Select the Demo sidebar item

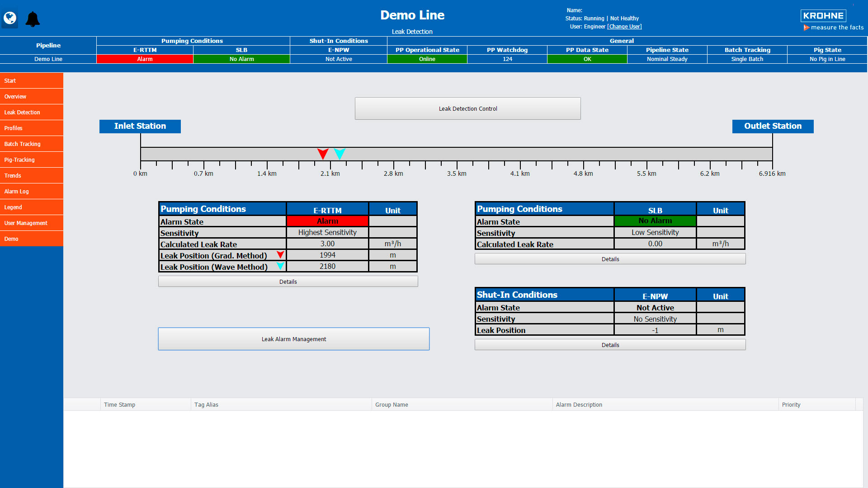(x=32, y=238)
